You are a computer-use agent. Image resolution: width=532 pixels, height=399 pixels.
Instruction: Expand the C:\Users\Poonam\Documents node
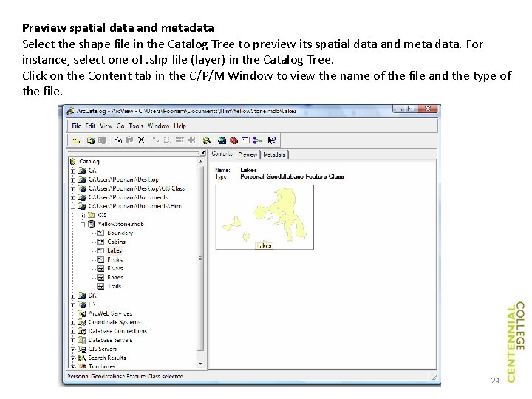[73, 197]
